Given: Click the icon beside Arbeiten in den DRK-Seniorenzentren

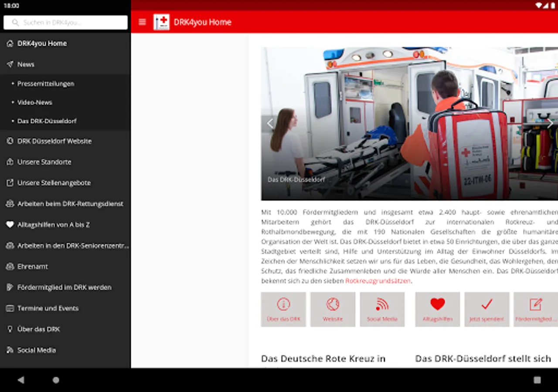Looking at the screenshot, I should point(10,246).
